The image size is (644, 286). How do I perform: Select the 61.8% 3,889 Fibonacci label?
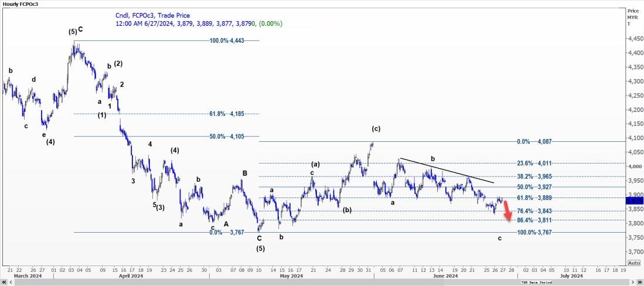tap(534, 198)
